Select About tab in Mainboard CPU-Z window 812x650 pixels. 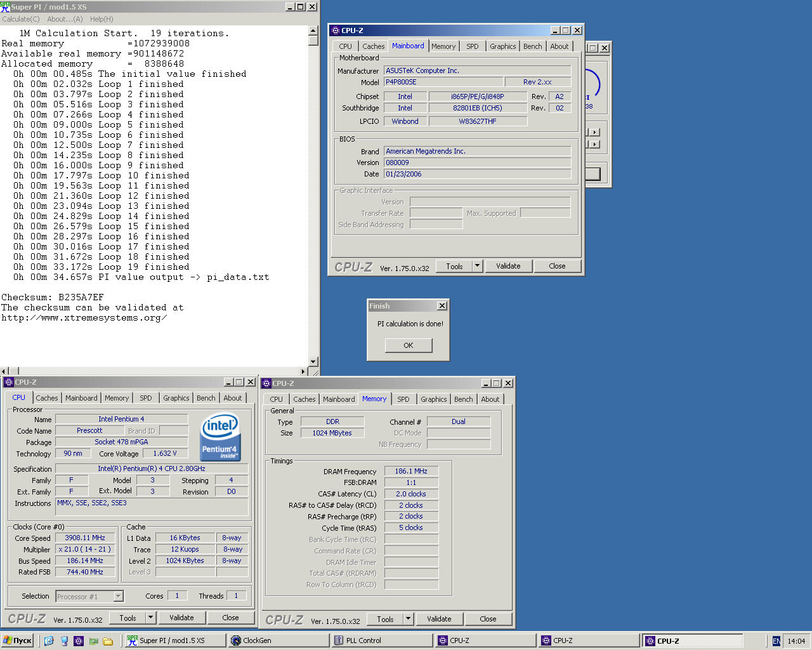coord(559,46)
